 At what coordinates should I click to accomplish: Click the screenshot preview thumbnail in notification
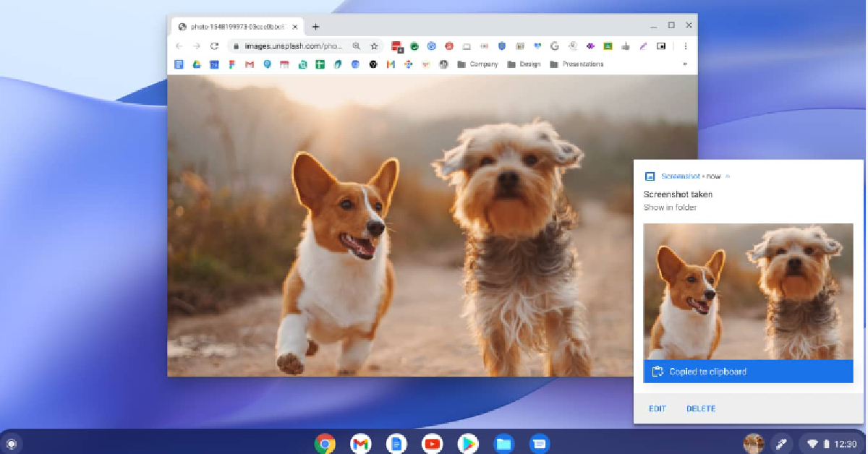(748, 291)
